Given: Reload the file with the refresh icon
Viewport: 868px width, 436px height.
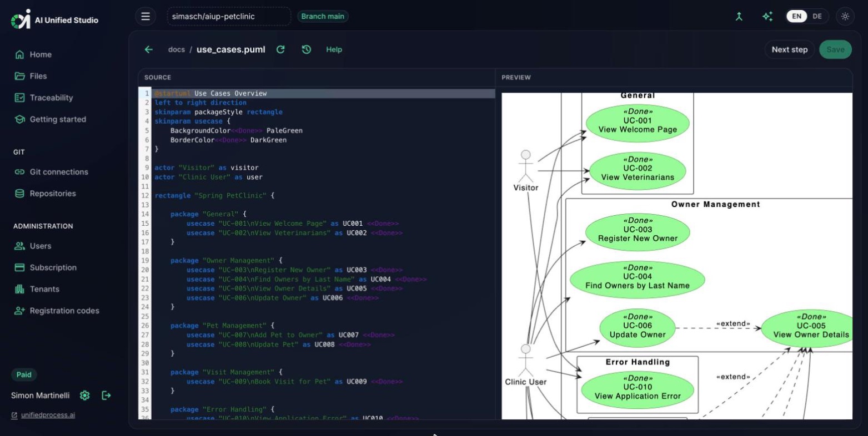Looking at the screenshot, I should [x=280, y=49].
